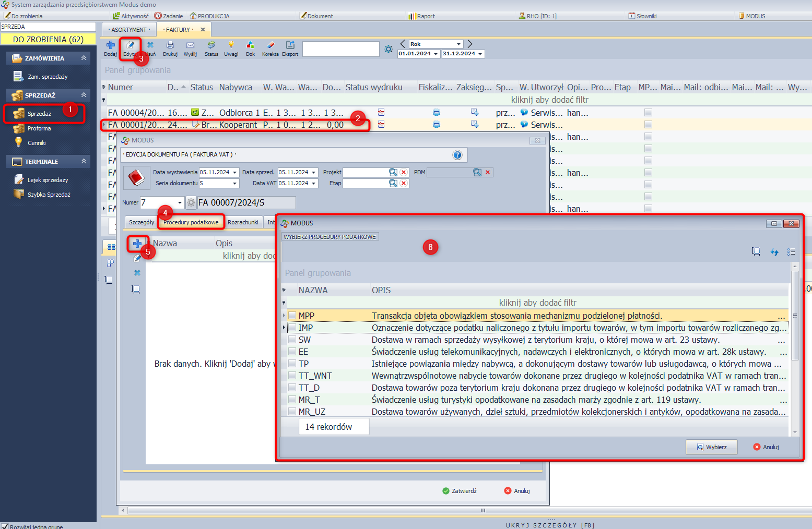Viewport: 812px width, 529px height.
Task: Switch to the Rozrachunki tab
Action: tap(243, 222)
